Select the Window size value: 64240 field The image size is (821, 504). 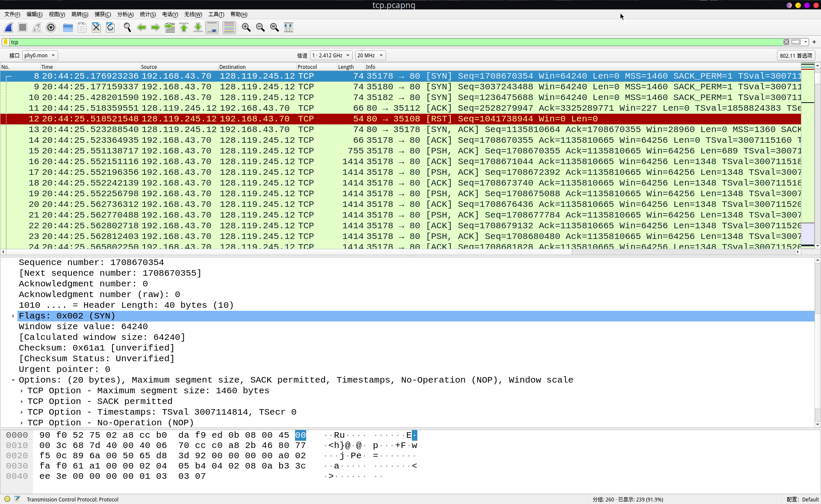[x=83, y=327]
